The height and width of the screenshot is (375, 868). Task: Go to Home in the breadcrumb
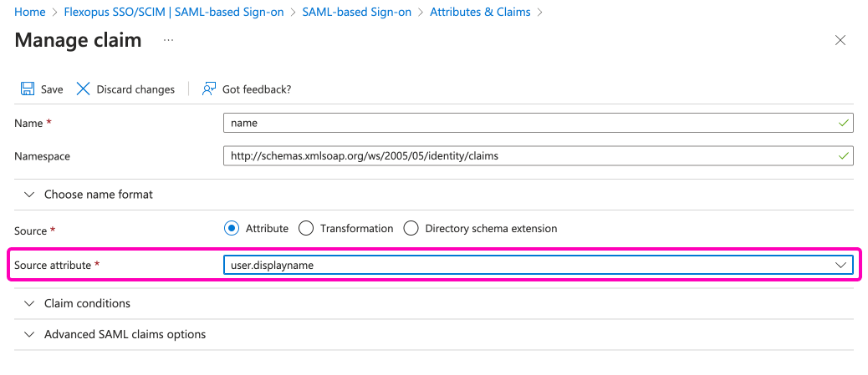[x=30, y=12]
